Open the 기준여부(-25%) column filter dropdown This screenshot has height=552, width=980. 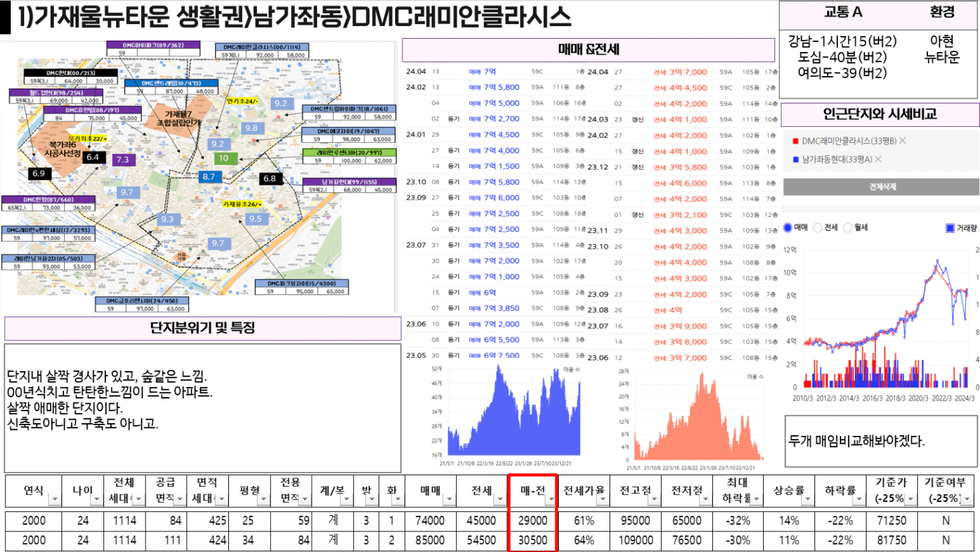coord(967,499)
